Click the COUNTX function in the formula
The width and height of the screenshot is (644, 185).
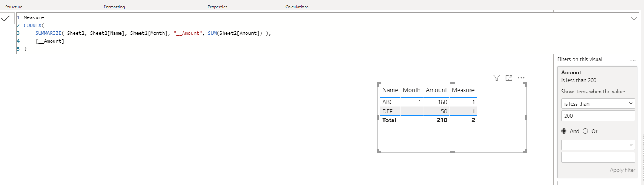34,25
